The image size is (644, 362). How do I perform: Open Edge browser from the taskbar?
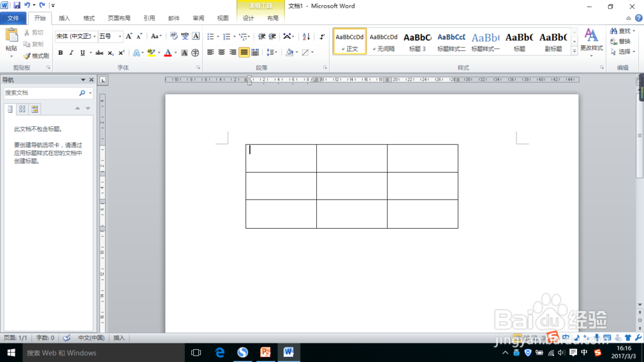[x=220, y=352]
